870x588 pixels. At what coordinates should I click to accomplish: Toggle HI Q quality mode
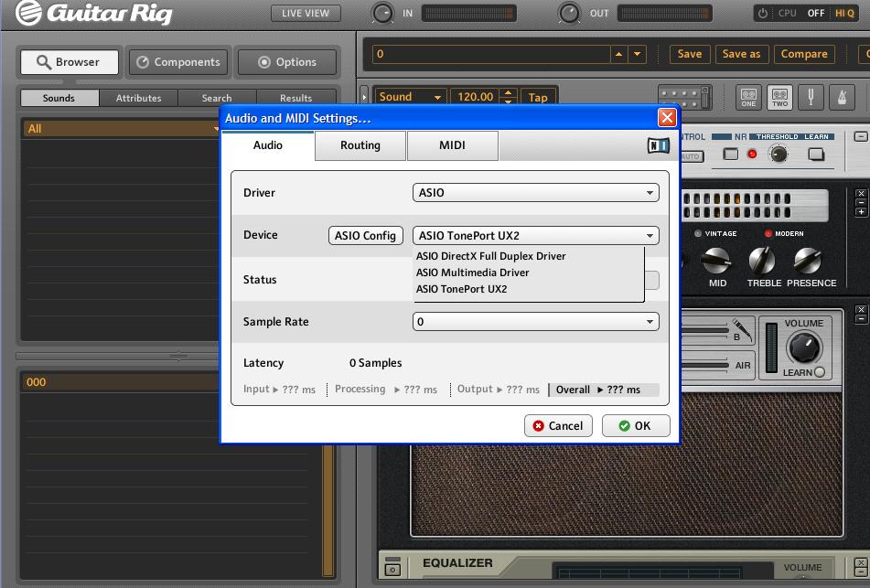pyautogui.click(x=843, y=13)
